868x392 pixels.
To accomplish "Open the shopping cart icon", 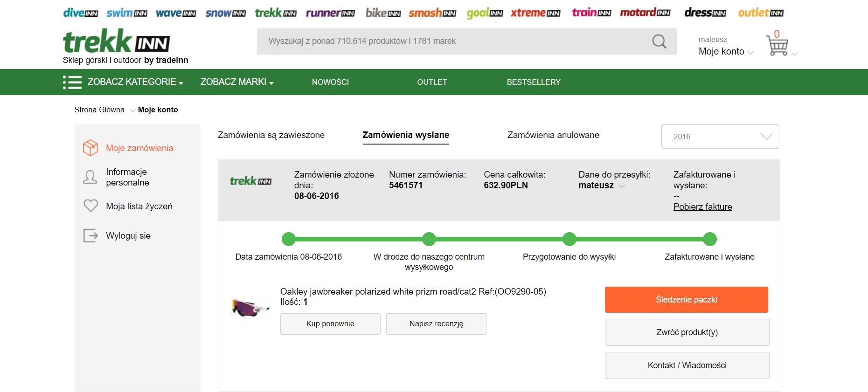I will click(x=777, y=46).
